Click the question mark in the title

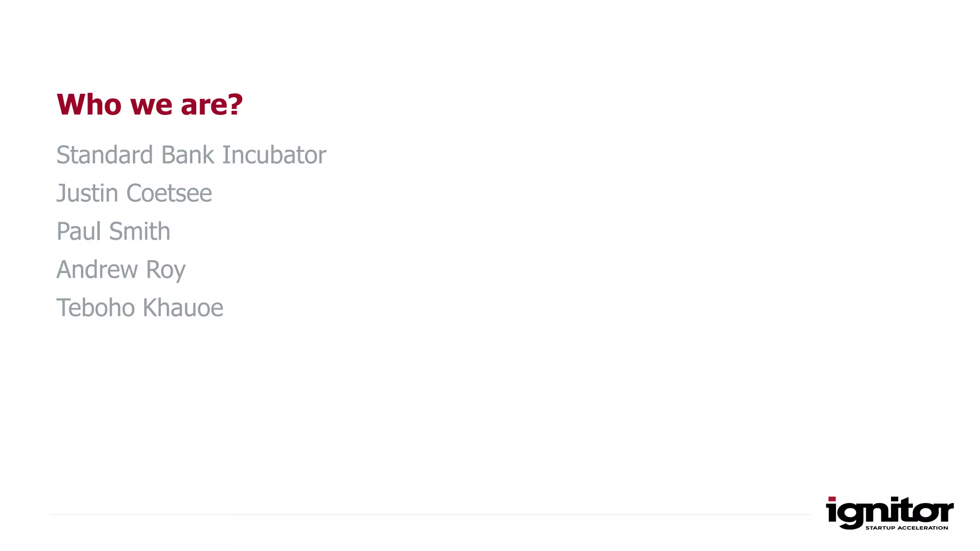point(235,104)
